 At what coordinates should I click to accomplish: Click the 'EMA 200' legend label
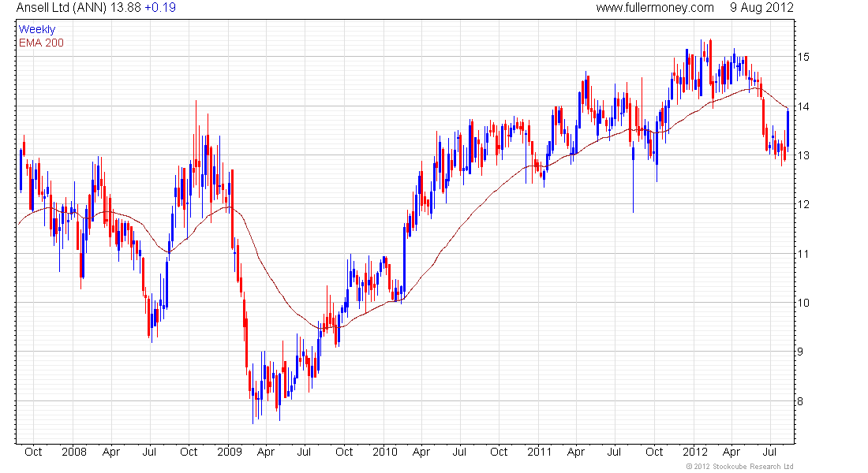[x=42, y=43]
